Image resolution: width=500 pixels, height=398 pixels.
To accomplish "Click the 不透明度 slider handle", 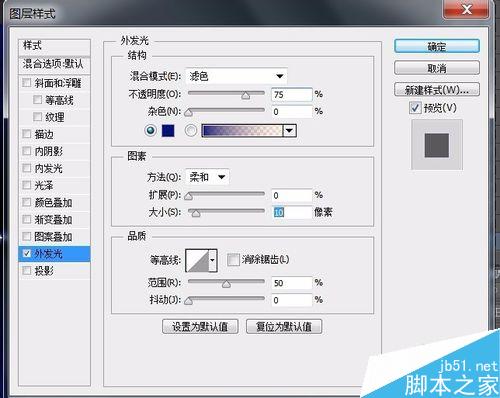I will click(x=246, y=96).
